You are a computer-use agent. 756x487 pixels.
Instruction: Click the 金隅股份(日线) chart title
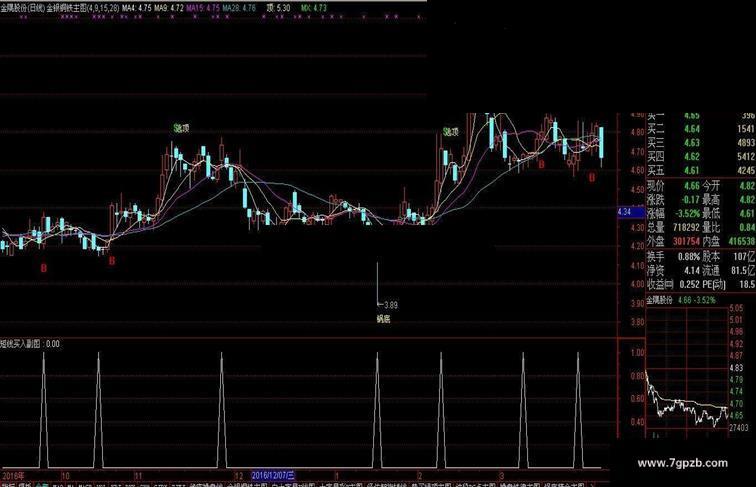(23, 8)
